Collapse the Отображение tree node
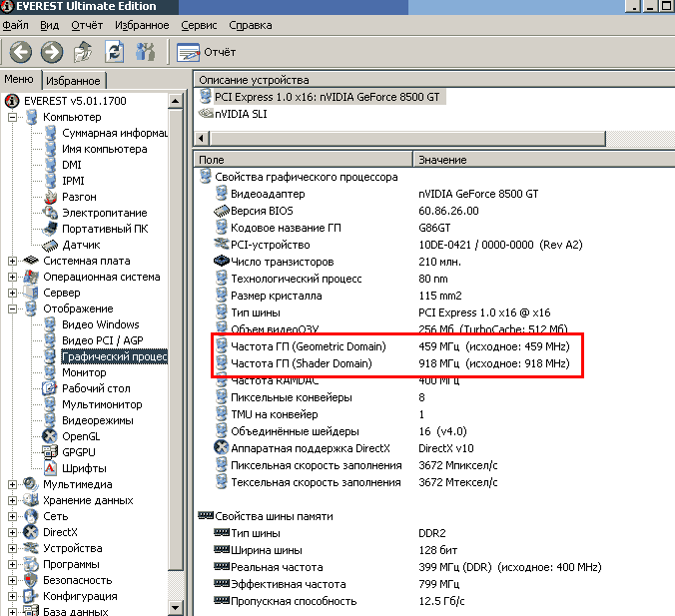This screenshot has width=675, height=616. 13,308
